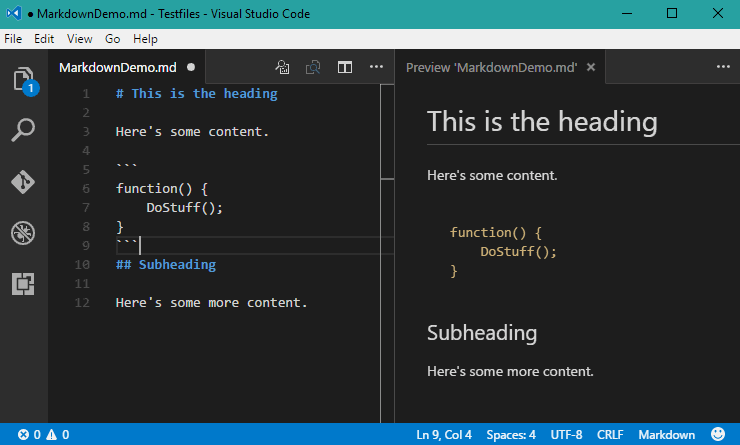Open the Go menu
This screenshot has width=740, height=445.
(113, 39)
